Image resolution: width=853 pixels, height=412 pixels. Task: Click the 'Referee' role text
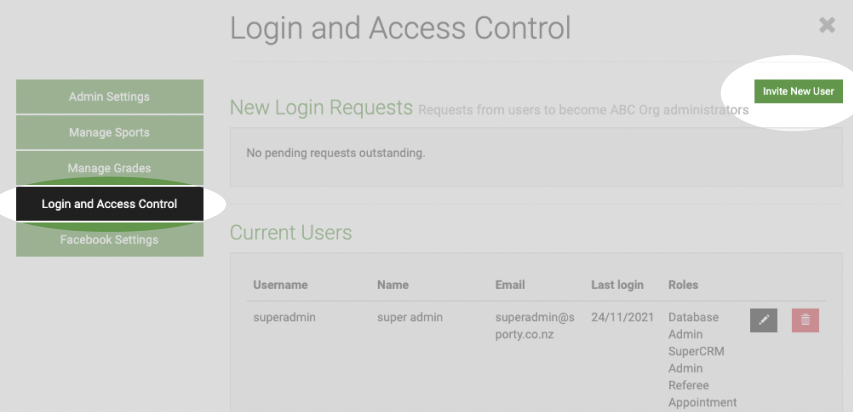688,385
